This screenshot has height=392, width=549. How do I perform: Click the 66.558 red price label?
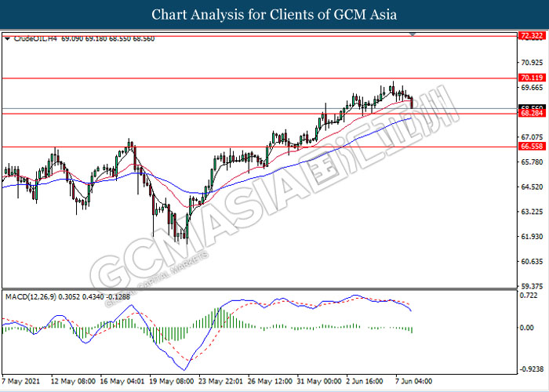click(x=532, y=147)
